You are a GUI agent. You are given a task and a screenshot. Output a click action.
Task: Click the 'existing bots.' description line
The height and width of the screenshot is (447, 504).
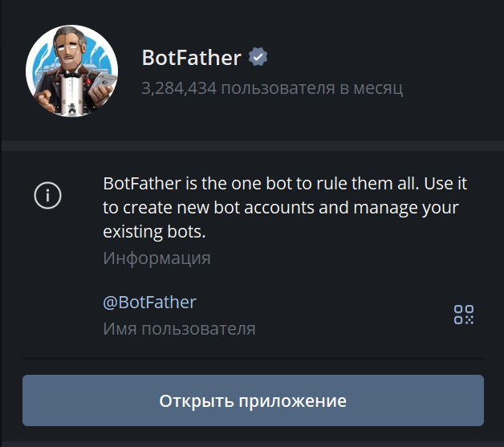[154, 231]
